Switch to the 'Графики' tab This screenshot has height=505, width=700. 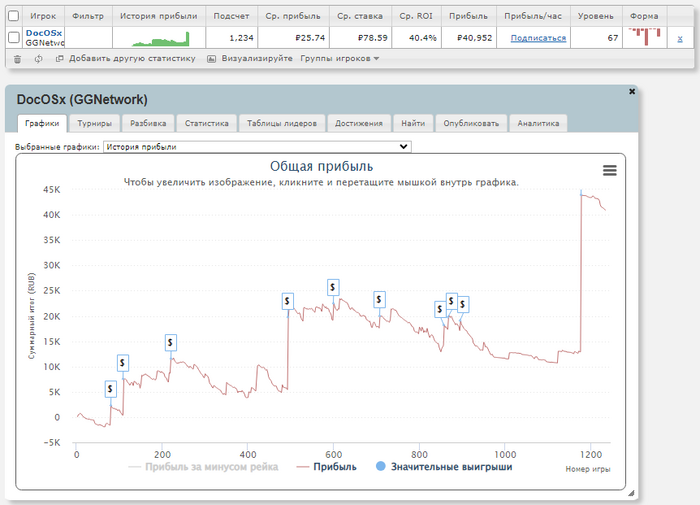pos(42,124)
